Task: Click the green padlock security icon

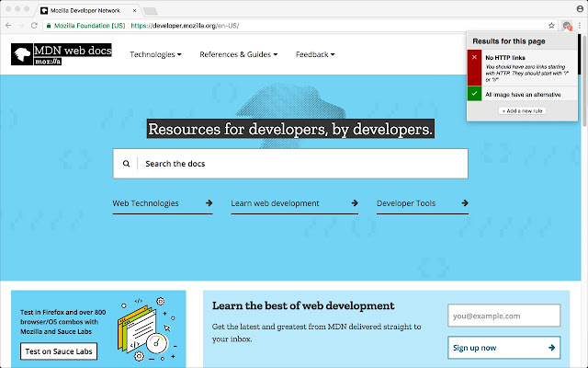Action: pos(49,26)
